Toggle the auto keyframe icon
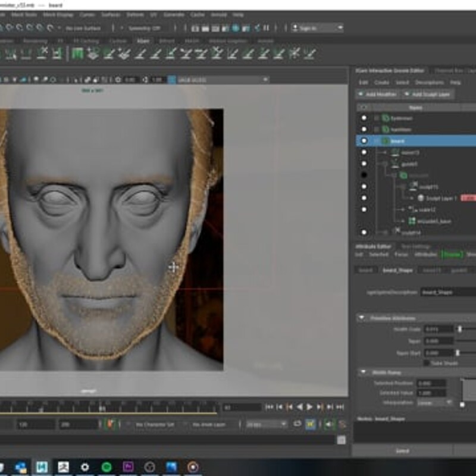The image size is (476, 476). coord(110,424)
